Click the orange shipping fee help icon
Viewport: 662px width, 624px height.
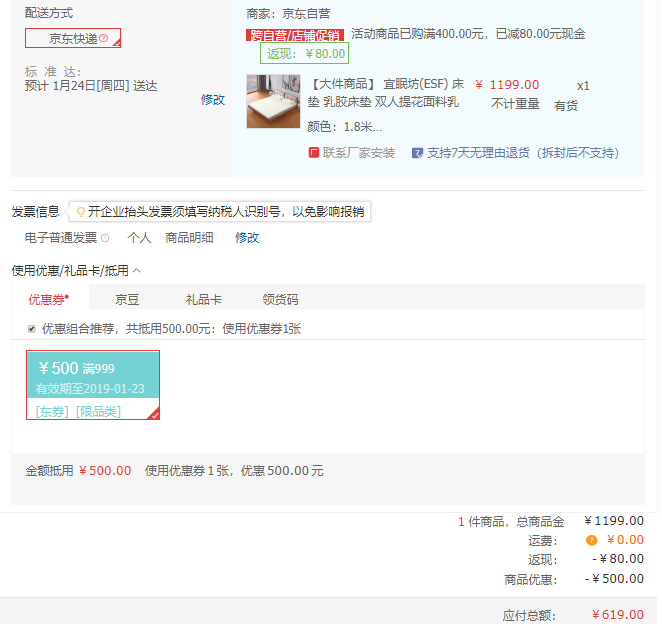click(591, 540)
